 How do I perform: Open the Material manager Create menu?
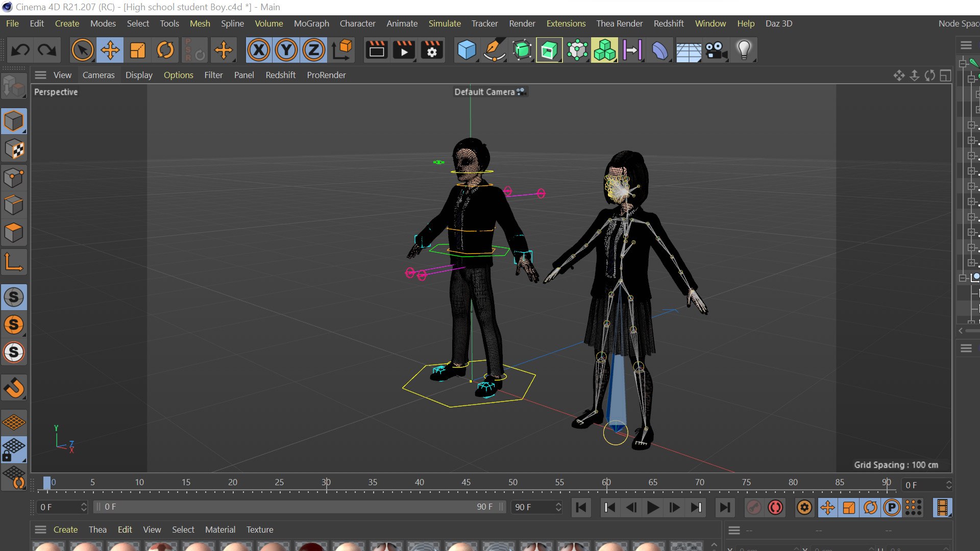(65, 530)
